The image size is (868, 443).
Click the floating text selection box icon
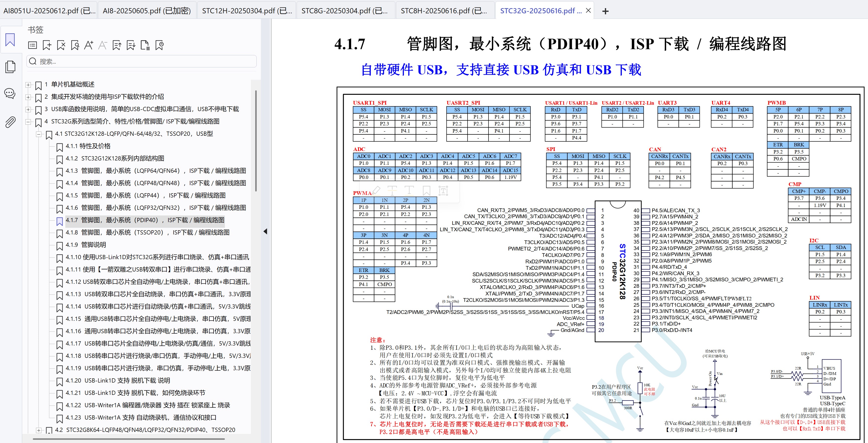pyautogui.click(x=443, y=191)
